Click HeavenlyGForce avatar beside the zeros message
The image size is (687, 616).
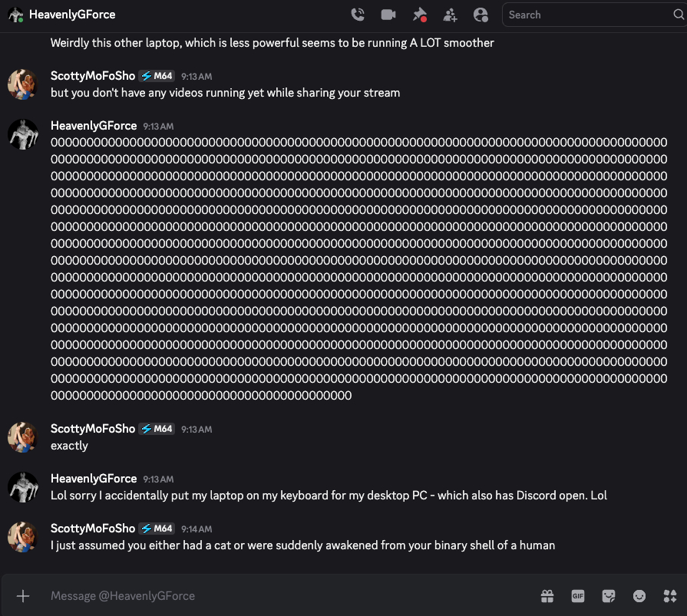tap(23, 134)
